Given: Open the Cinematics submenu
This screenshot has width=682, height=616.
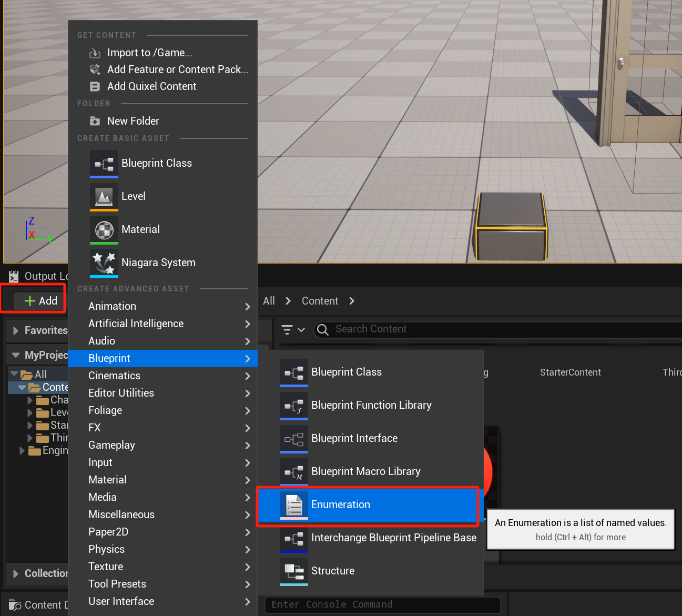Looking at the screenshot, I should pos(163,376).
